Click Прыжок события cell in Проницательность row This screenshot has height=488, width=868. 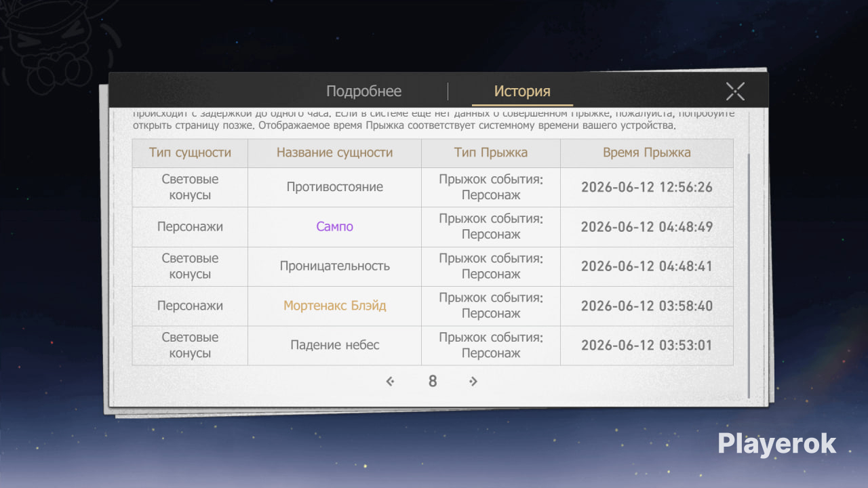[491, 266]
